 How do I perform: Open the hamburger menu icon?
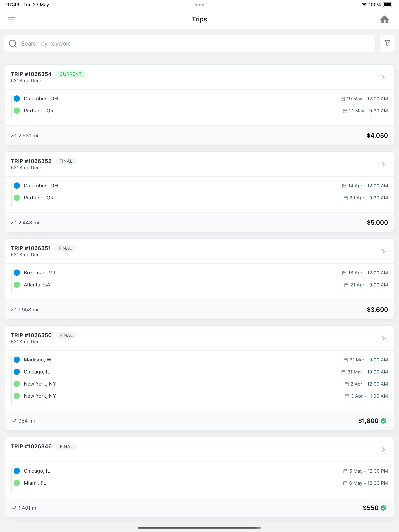(x=11, y=19)
